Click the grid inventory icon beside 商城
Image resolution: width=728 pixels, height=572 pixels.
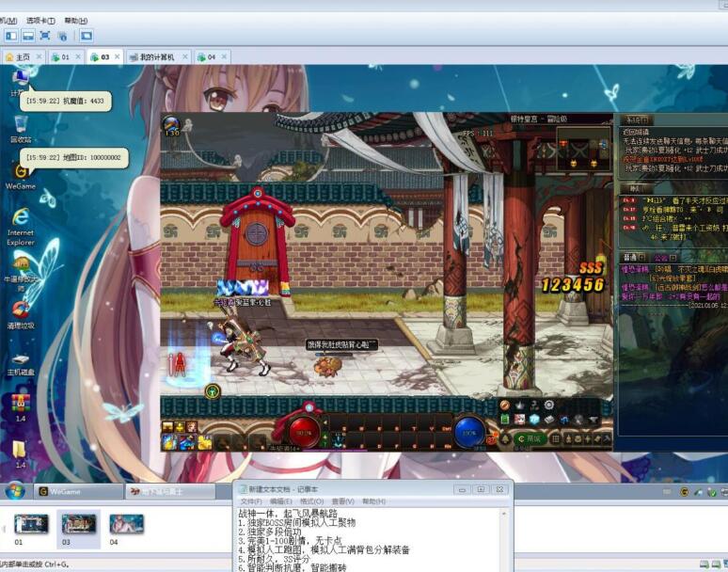click(555, 438)
